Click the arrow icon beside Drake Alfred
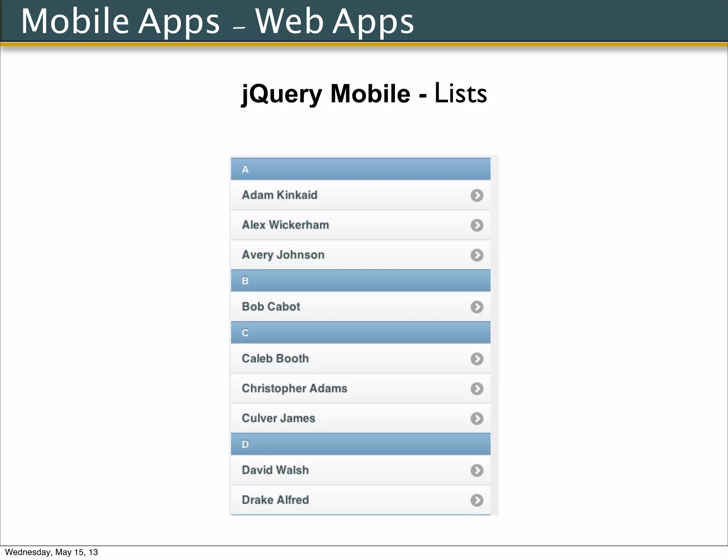The width and height of the screenshot is (728, 560). [x=477, y=500]
